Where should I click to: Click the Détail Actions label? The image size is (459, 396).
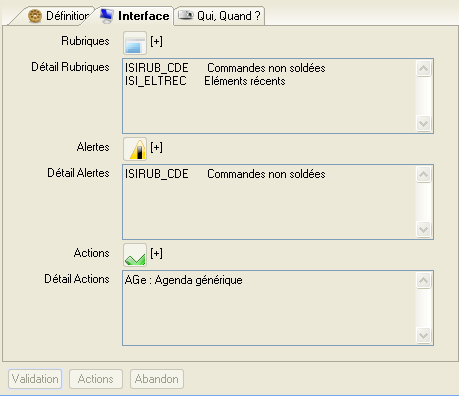click(77, 279)
